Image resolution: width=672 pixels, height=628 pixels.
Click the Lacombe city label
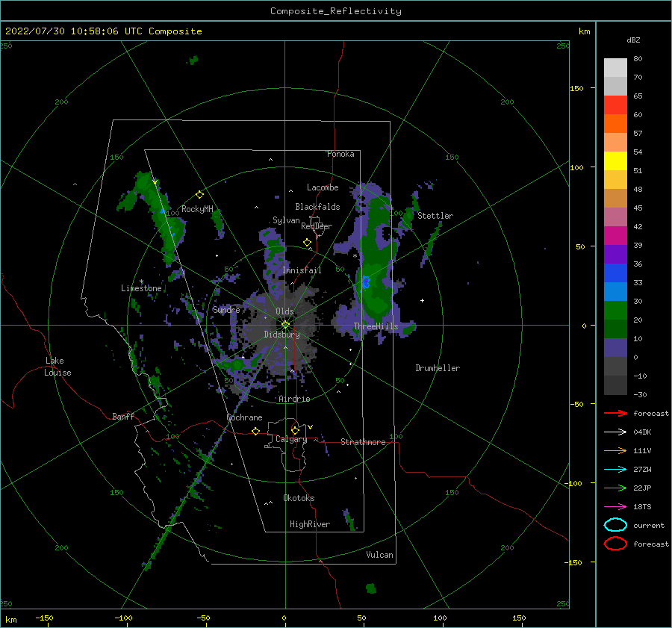323,187
